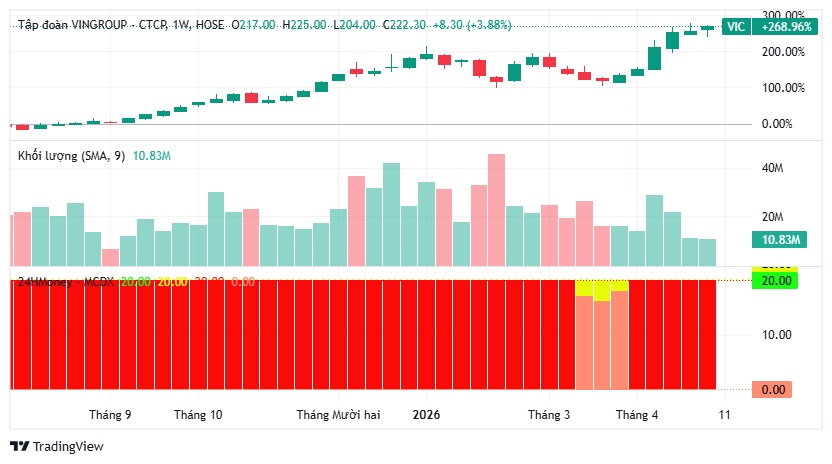The height and width of the screenshot is (464, 832).
Task: Click the green 20.00 MCDX axis tag
Action: [x=775, y=281]
